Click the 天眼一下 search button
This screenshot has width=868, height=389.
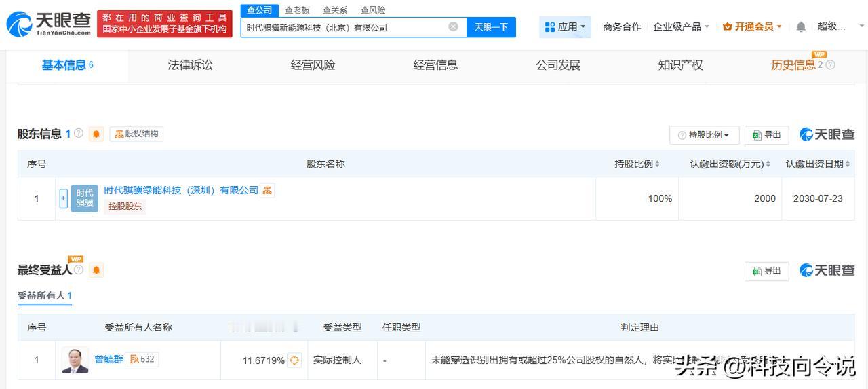pos(491,27)
